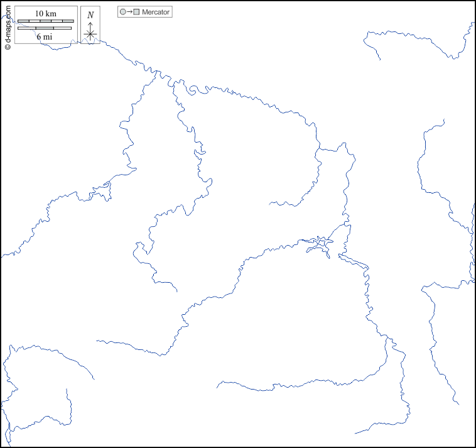Click the kilometre scale bar
The width and height of the screenshot is (476, 448).
(46, 21)
